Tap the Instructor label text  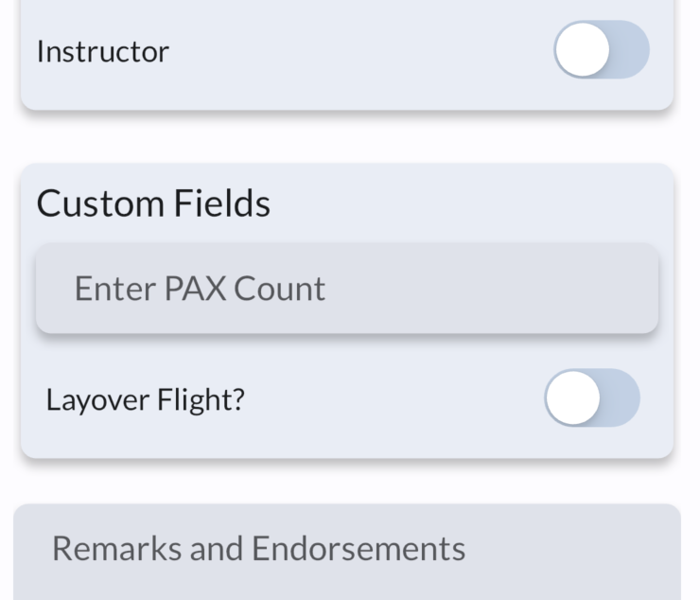[x=102, y=51]
